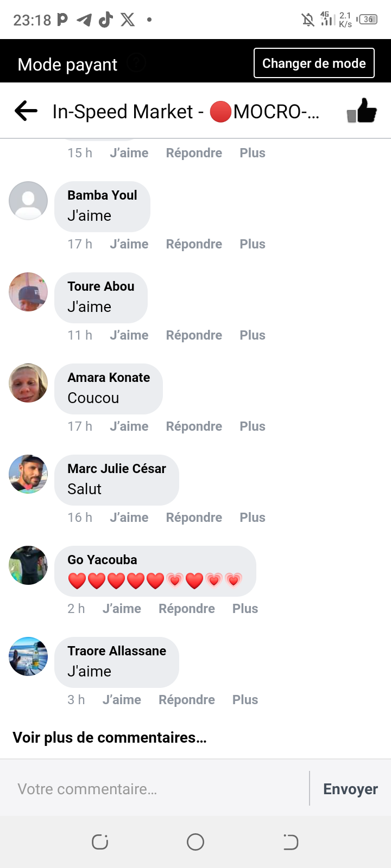Reply to Bamba Youl's comment
The height and width of the screenshot is (868, 391).
tap(194, 244)
